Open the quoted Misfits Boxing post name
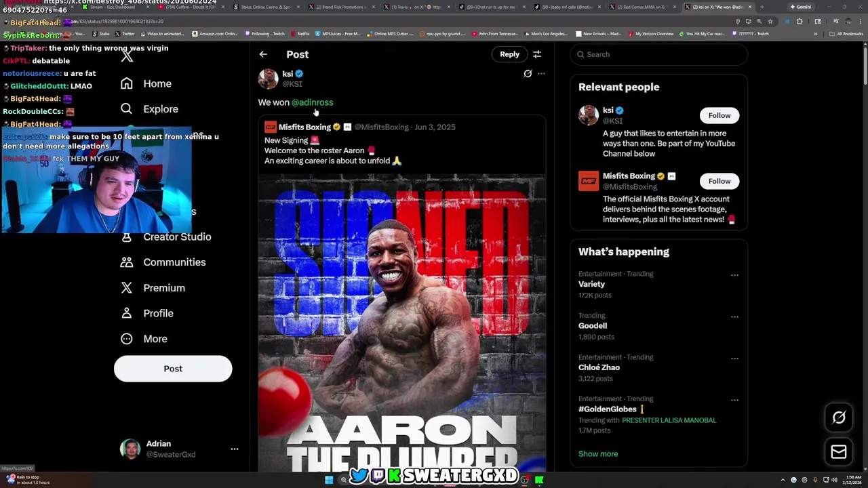868x488 pixels. [x=304, y=127]
